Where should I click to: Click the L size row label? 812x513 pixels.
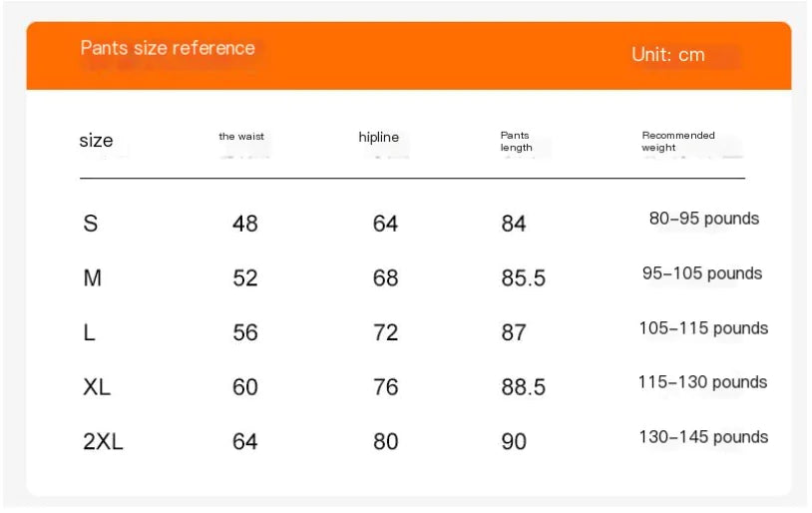90,333
